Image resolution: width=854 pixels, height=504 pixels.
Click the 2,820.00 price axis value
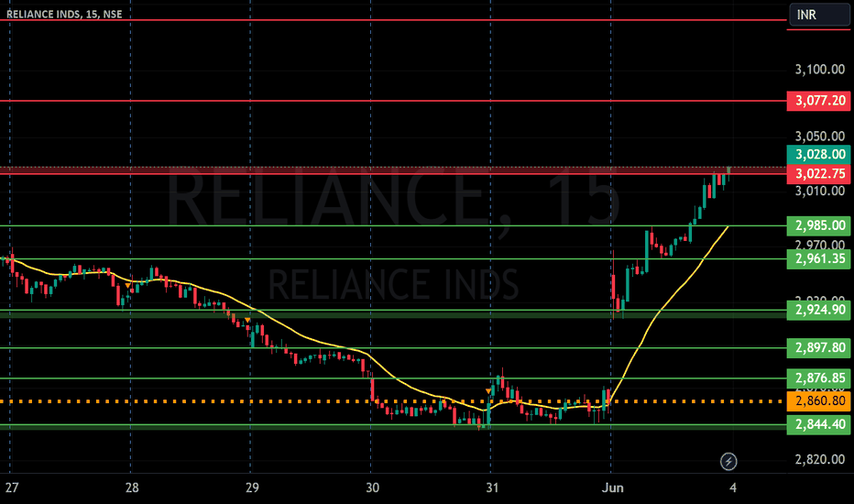click(820, 460)
